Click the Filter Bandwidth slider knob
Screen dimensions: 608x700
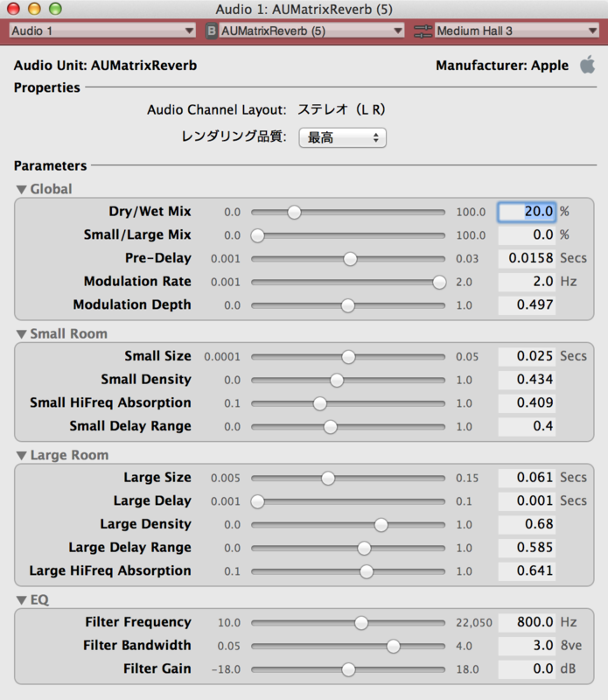394,646
